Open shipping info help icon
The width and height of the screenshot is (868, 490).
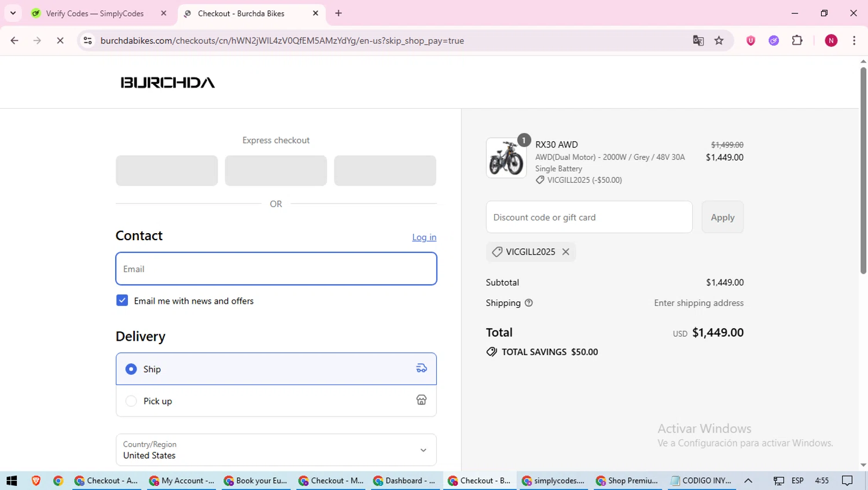click(528, 303)
